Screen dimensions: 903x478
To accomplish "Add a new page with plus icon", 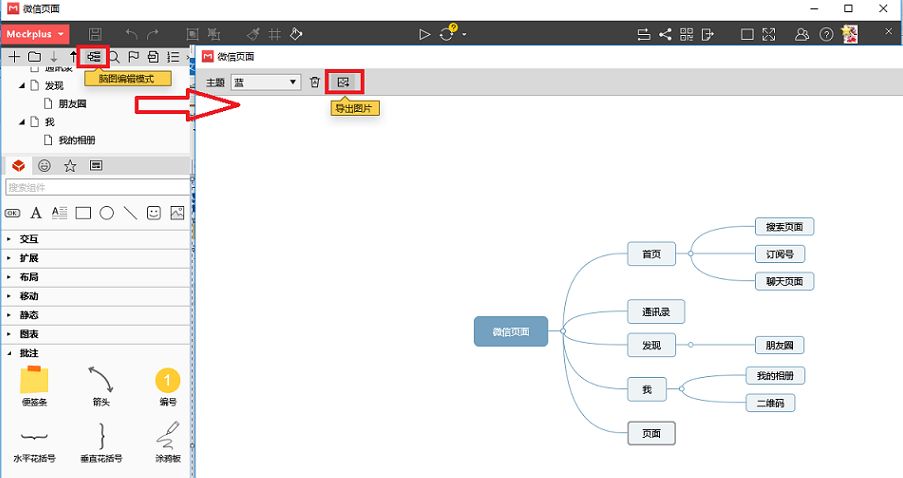I will [x=14, y=56].
